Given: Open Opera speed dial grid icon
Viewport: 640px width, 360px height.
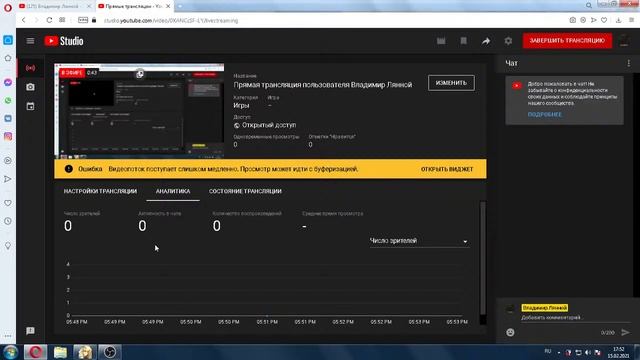Looking at the screenshot, I should click(x=62, y=20).
